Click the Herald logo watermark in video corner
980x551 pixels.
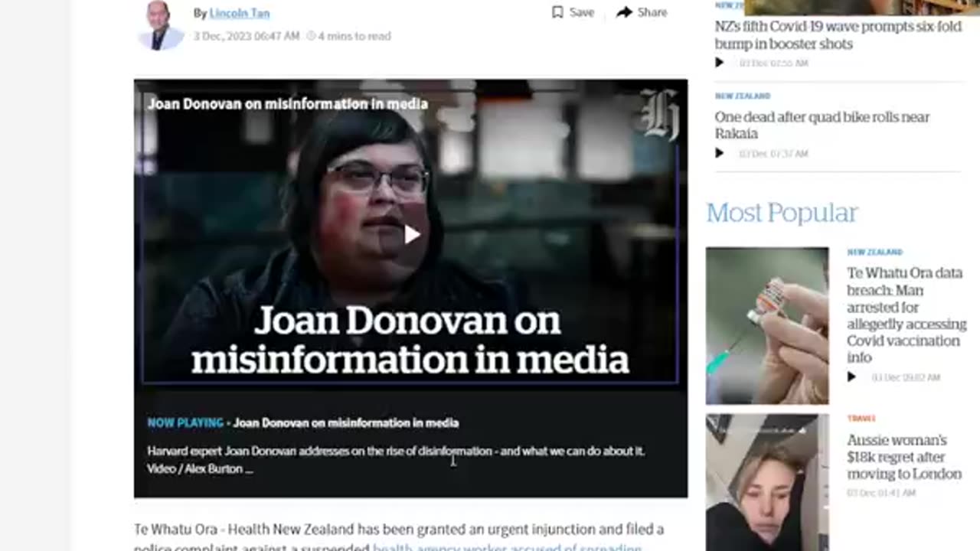pyautogui.click(x=658, y=115)
